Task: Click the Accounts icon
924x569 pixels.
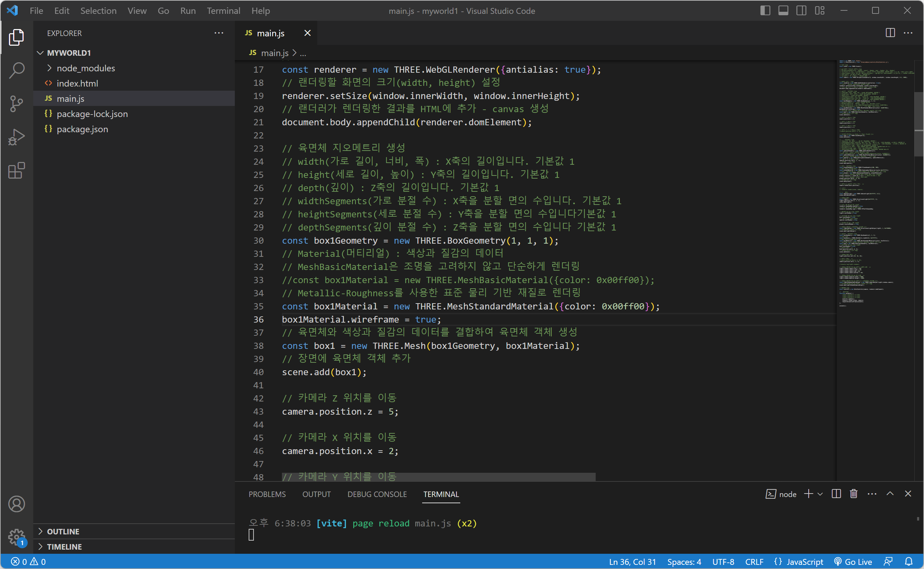Action: [x=17, y=504]
